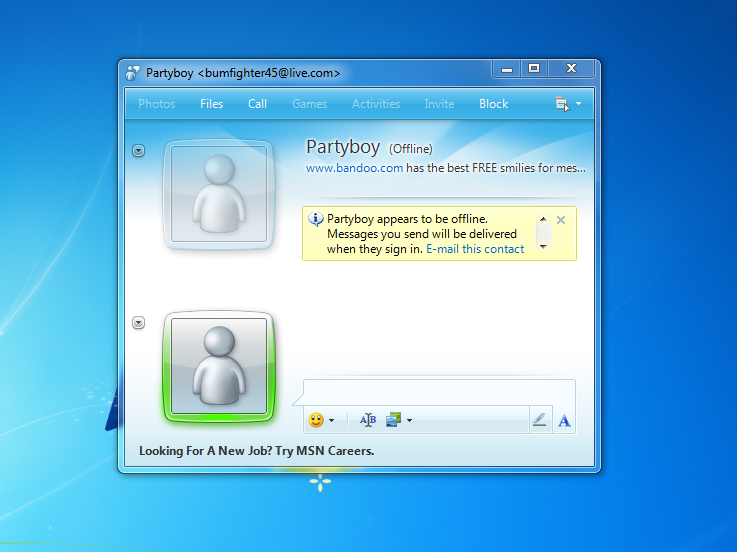Click the E-mail this contact link
The image size is (737, 552).
click(x=475, y=249)
